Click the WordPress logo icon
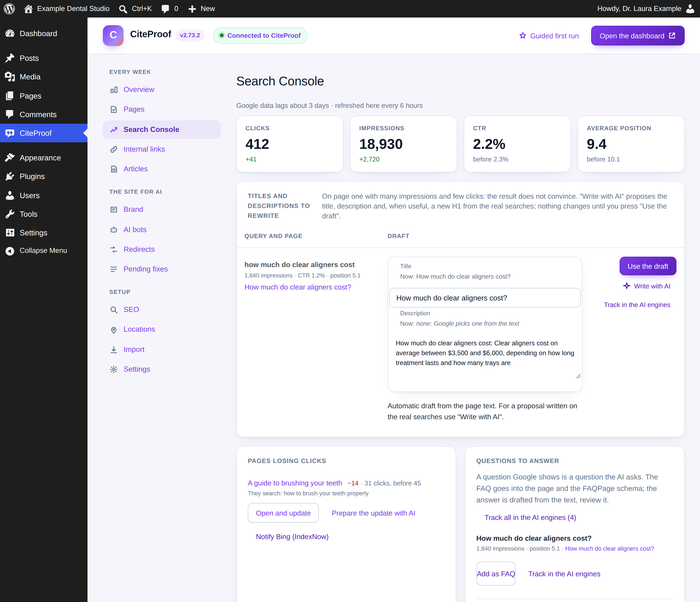This screenshot has height=602, width=700. [9, 8]
